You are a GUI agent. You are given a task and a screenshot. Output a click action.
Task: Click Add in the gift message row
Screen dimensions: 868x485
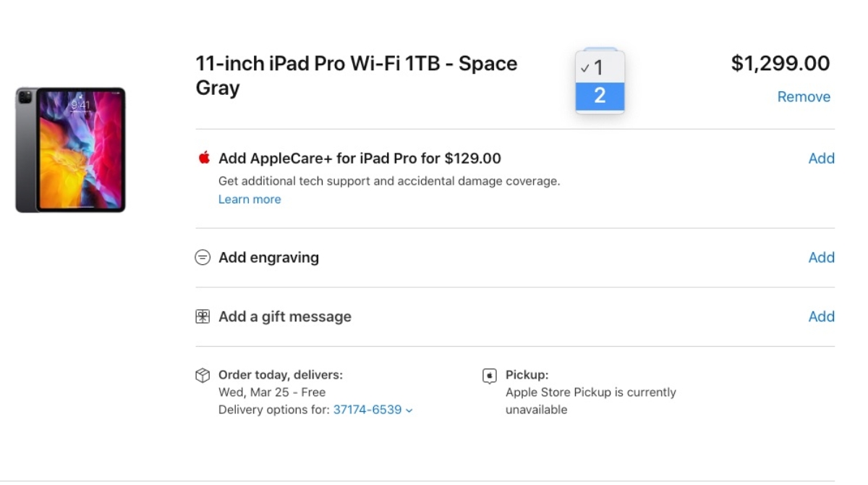(821, 316)
